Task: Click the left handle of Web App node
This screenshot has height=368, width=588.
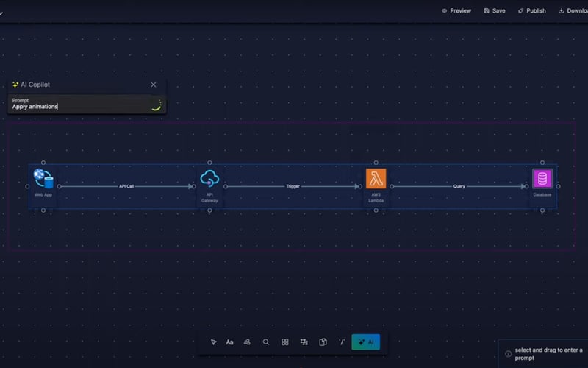Action: tap(27, 186)
